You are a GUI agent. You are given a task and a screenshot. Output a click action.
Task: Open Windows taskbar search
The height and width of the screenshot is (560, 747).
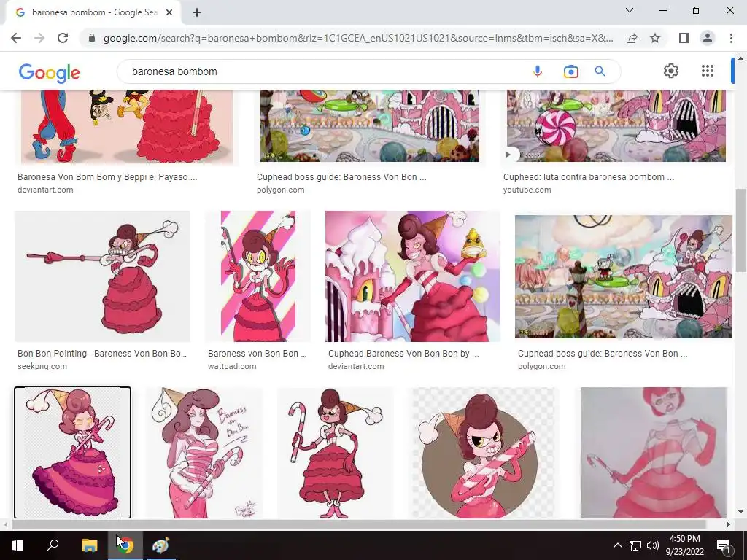53,545
